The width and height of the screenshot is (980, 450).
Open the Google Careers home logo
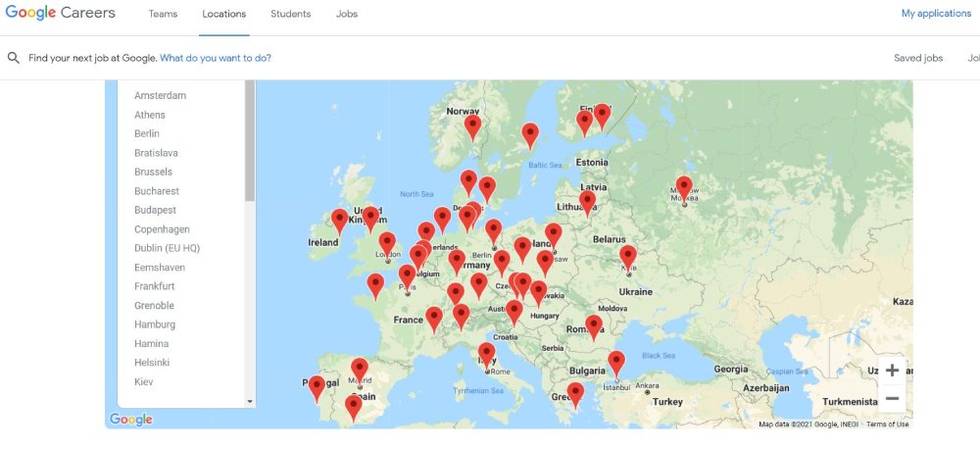(60, 13)
